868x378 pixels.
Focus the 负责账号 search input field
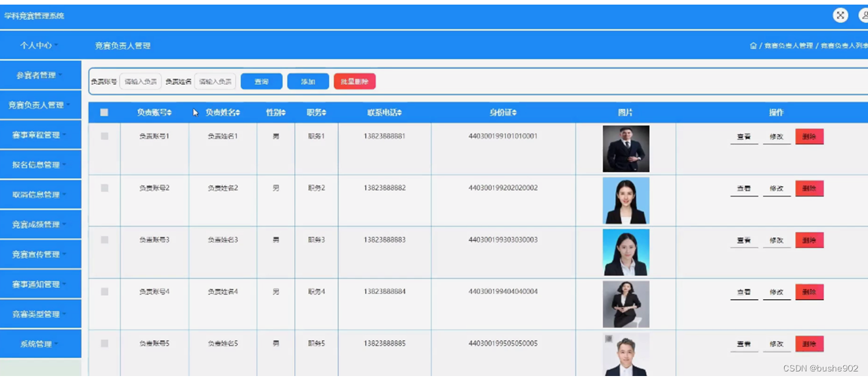coord(141,82)
